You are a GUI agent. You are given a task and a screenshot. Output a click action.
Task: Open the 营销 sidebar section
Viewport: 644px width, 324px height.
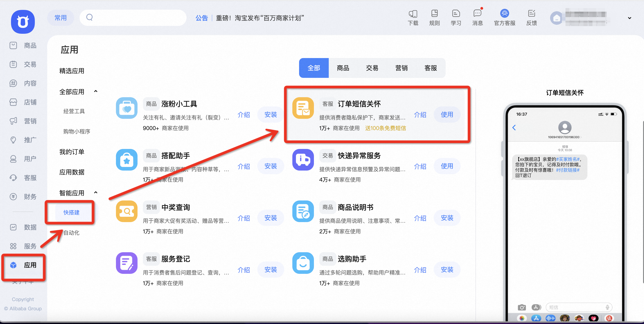point(23,121)
